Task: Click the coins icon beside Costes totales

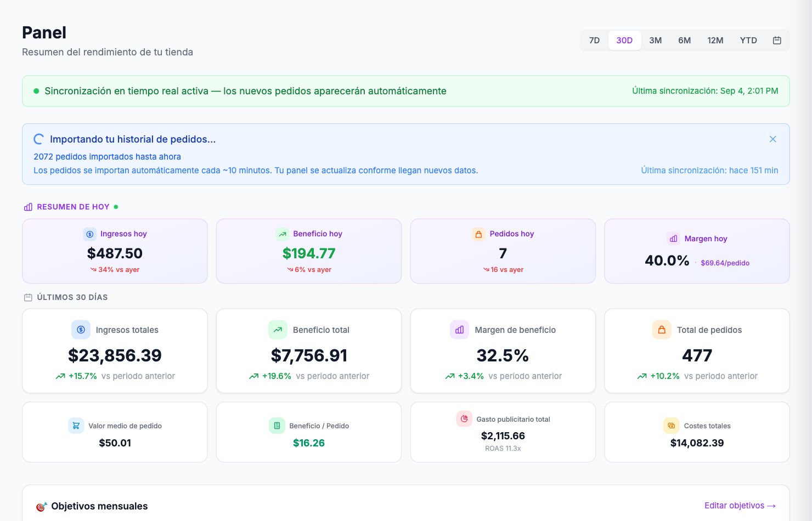Action: click(x=671, y=426)
